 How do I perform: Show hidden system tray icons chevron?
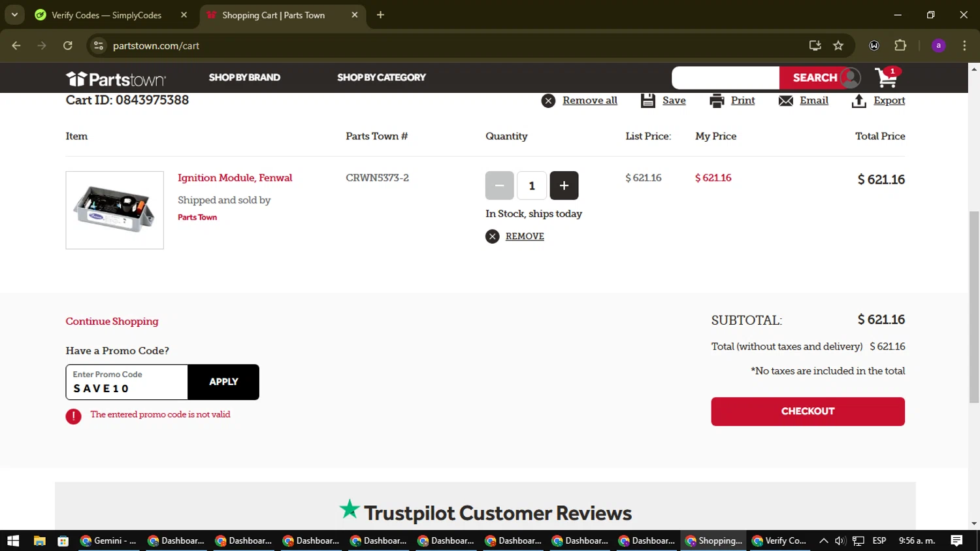click(x=823, y=541)
